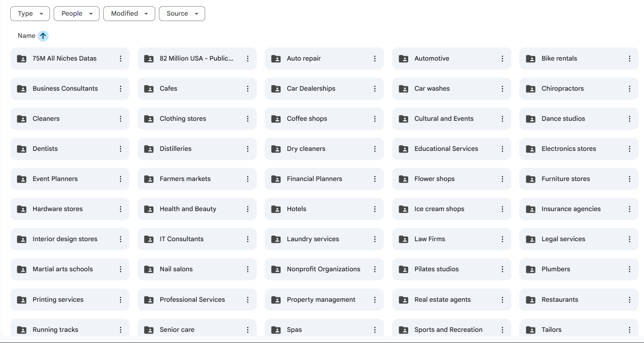Open more actions for Cleaners folder
The height and width of the screenshot is (343, 644).
tap(121, 119)
